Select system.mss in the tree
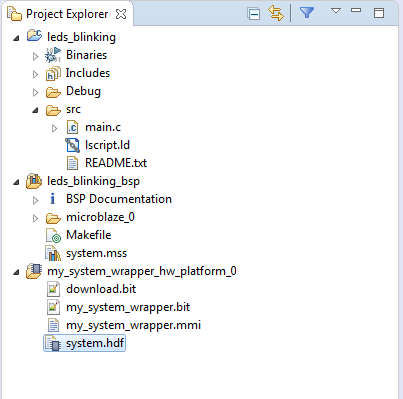The width and height of the screenshot is (403, 399). (96, 253)
